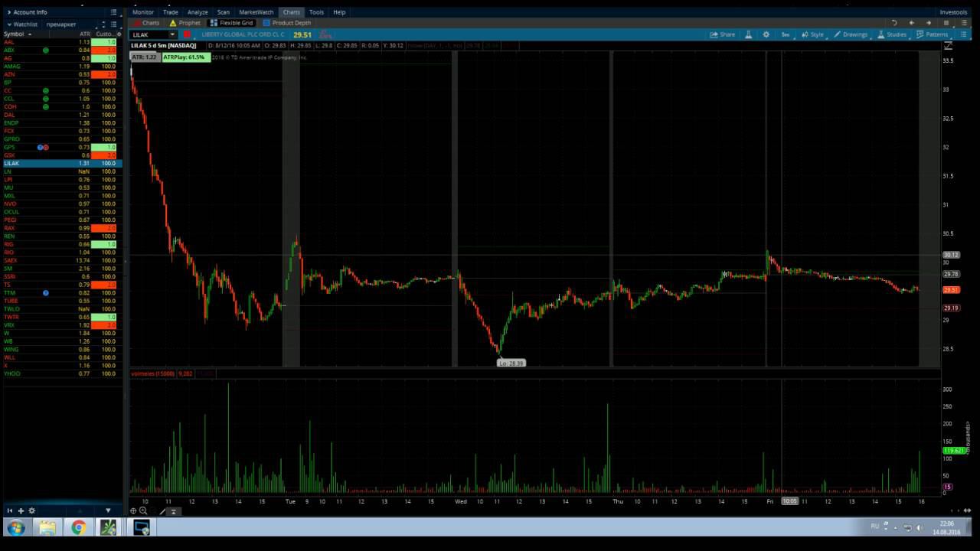Click the blue and red icons on GPS row
The image size is (980, 551).
click(x=43, y=147)
